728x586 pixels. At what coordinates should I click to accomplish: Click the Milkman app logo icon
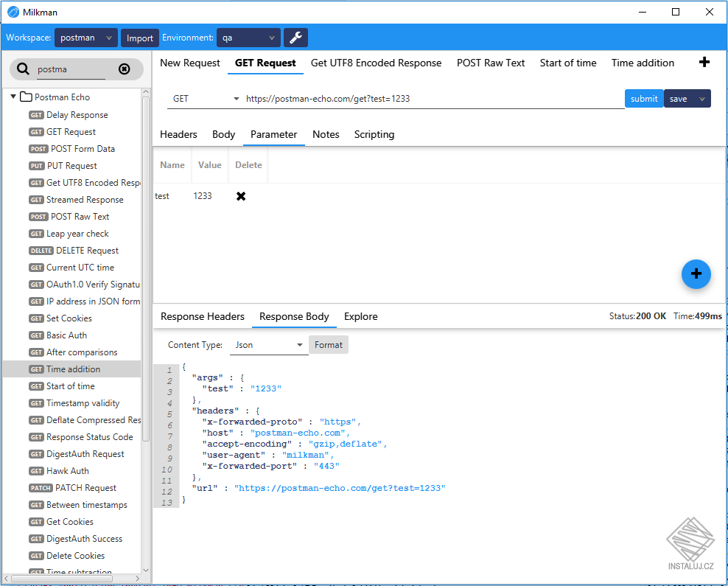point(13,12)
